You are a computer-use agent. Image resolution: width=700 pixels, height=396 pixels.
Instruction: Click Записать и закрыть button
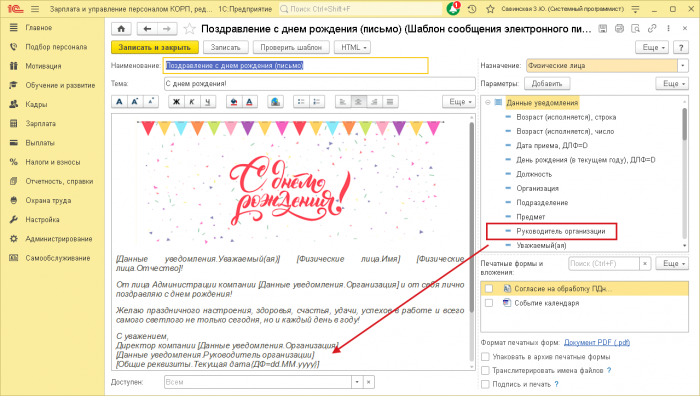coord(154,47)
